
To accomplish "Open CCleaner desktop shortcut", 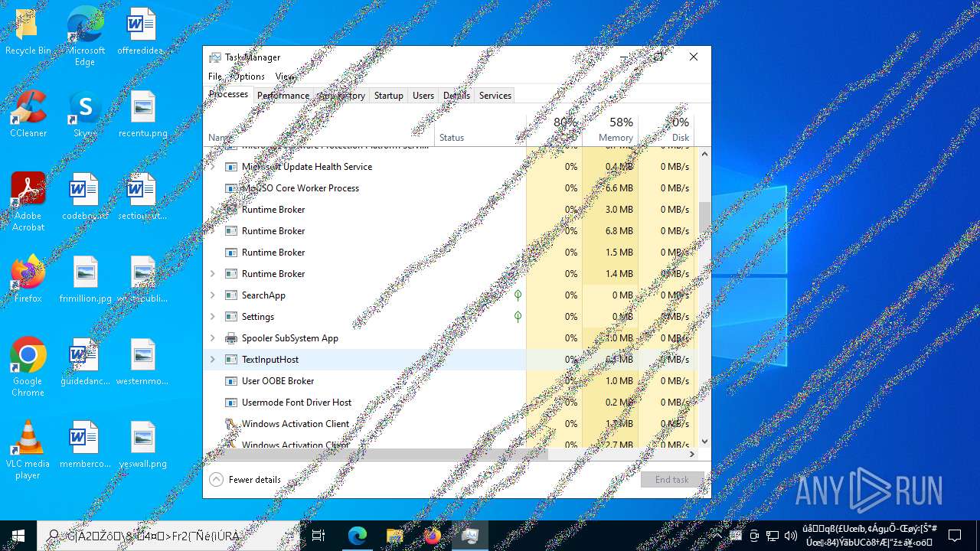I will [x=28, y=115].
